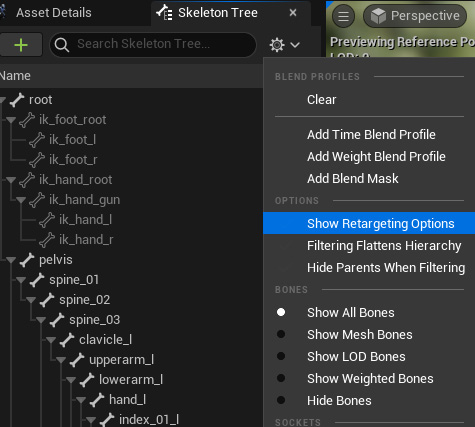
Task: Click Add Time Blend Profile
Action: point(371,134)
